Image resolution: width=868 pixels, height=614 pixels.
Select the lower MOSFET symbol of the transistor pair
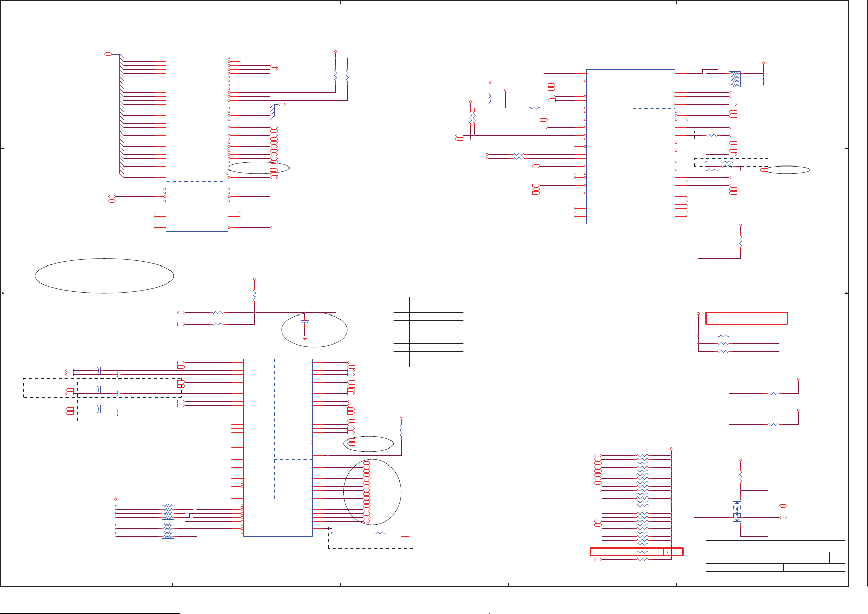[737, 517]
